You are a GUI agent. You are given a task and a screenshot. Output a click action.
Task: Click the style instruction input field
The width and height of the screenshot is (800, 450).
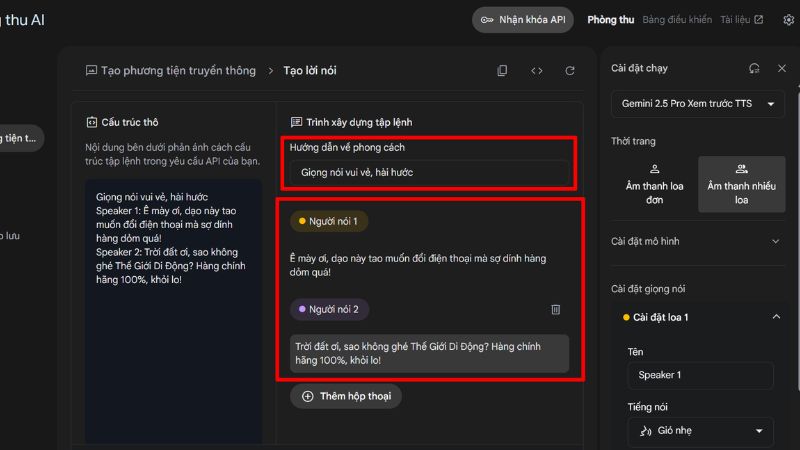click(x=429, y=172)
